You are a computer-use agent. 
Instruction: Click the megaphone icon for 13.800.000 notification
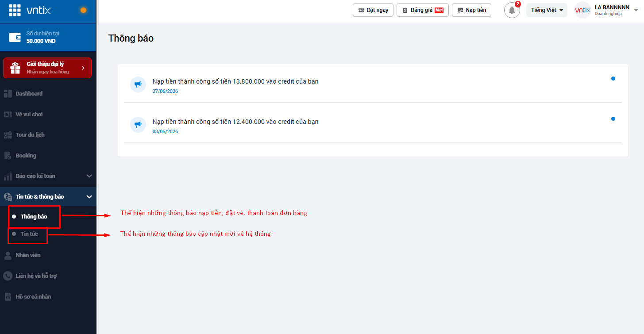(138, 84)
